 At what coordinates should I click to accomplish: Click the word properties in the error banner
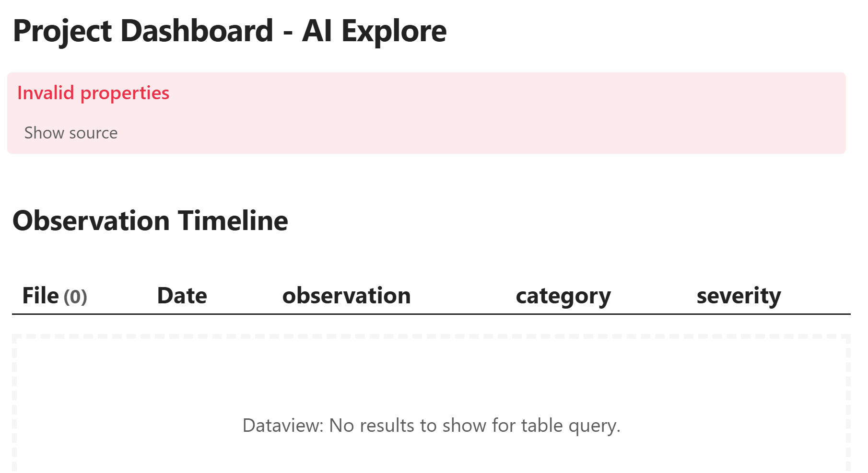125,93
